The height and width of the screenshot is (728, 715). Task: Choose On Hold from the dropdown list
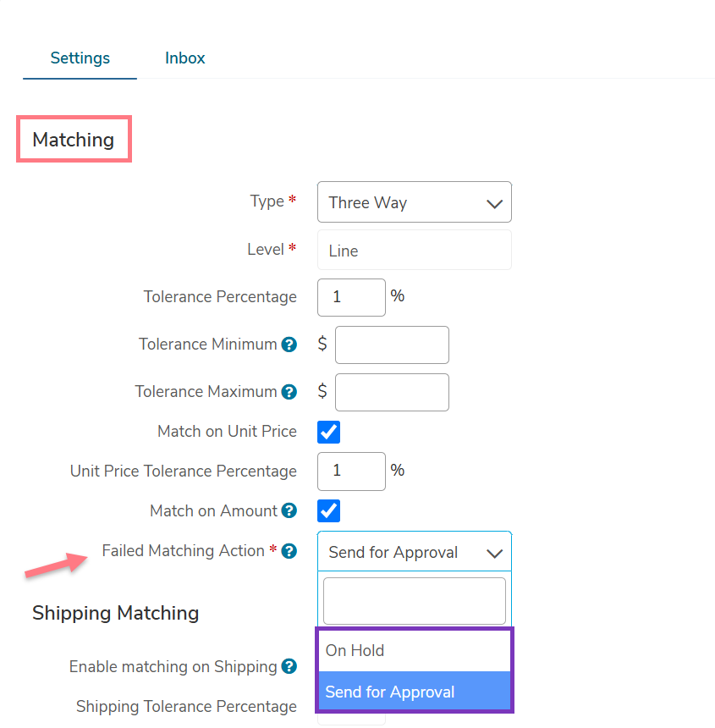[415, 650]
